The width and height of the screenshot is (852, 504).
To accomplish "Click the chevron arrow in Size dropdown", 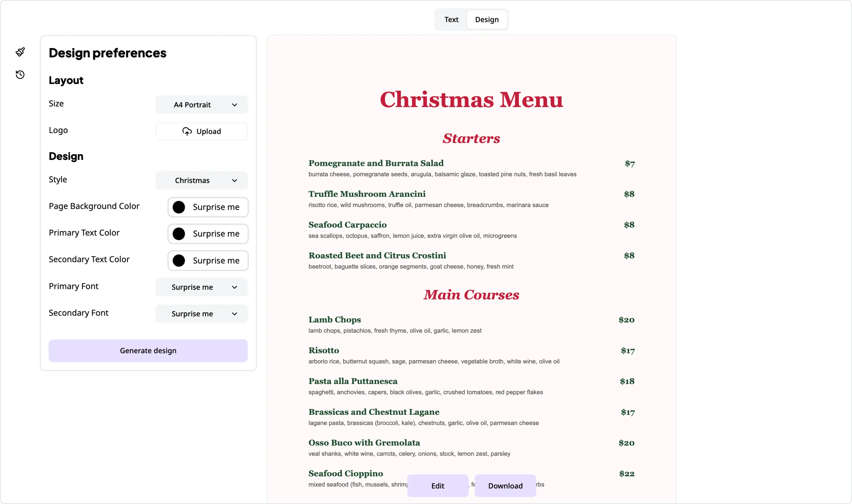I will click(234, 105).
